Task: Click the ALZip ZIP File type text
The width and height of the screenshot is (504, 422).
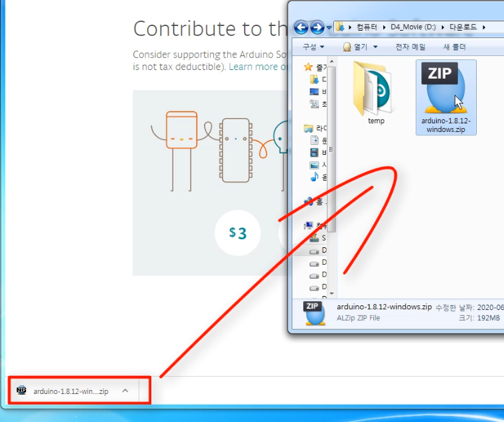Action: pyautogui.click(x=358, y=318)
